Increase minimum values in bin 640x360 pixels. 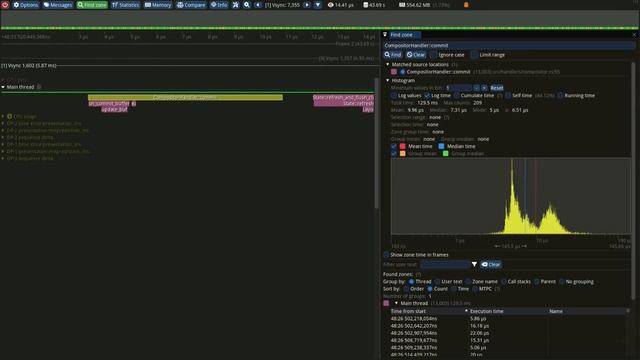(484, 88)
